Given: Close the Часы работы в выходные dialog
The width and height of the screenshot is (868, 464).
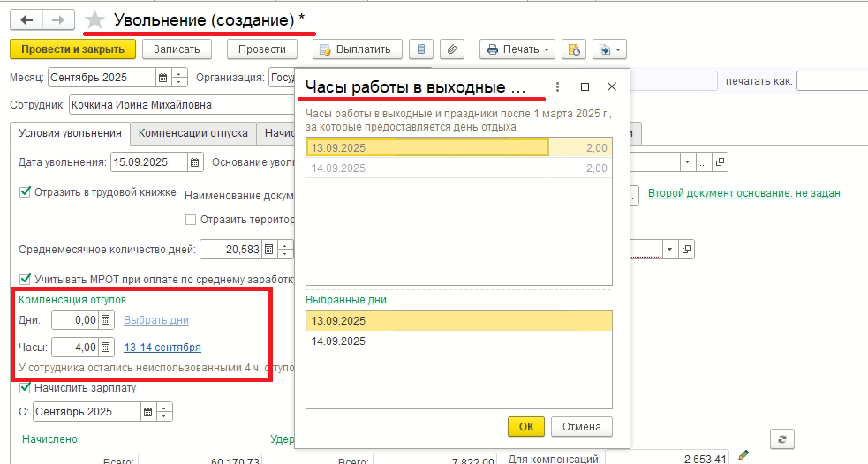Looking at the screenshot, I should click(x=612, y=86).
